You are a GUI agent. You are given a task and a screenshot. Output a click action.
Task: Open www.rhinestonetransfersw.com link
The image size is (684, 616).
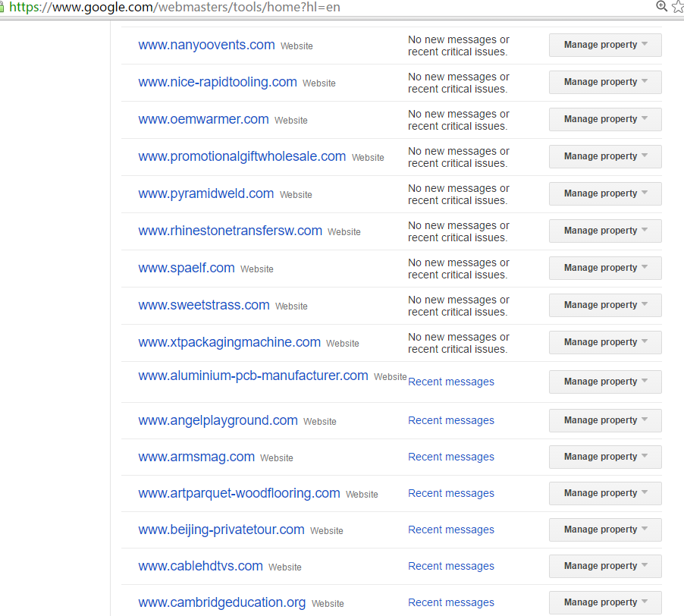[x=230, y=231]
